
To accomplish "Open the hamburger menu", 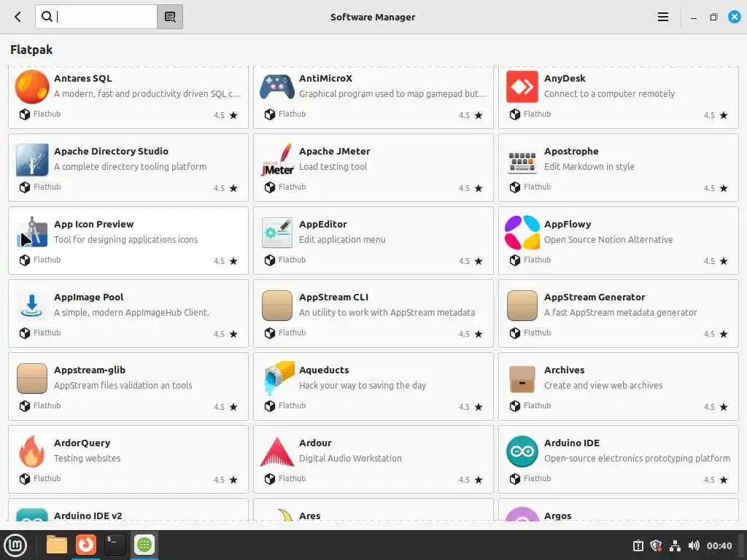I will point(662,17).
